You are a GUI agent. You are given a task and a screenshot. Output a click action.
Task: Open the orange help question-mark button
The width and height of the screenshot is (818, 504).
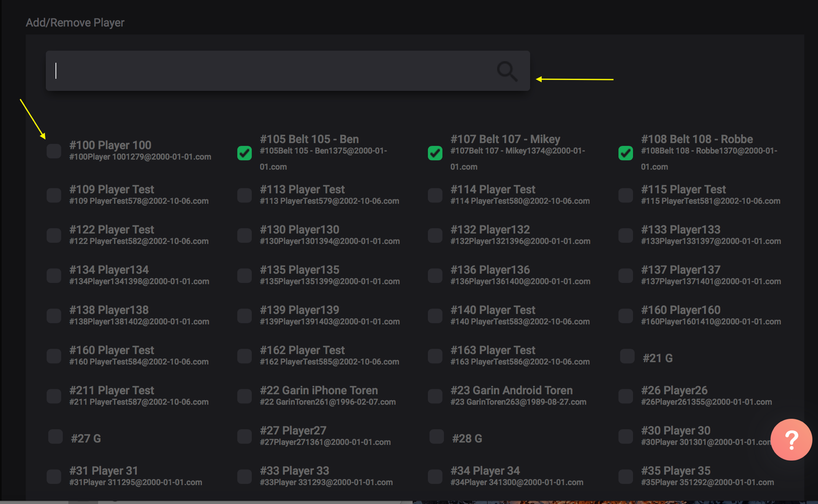[791, 440]
